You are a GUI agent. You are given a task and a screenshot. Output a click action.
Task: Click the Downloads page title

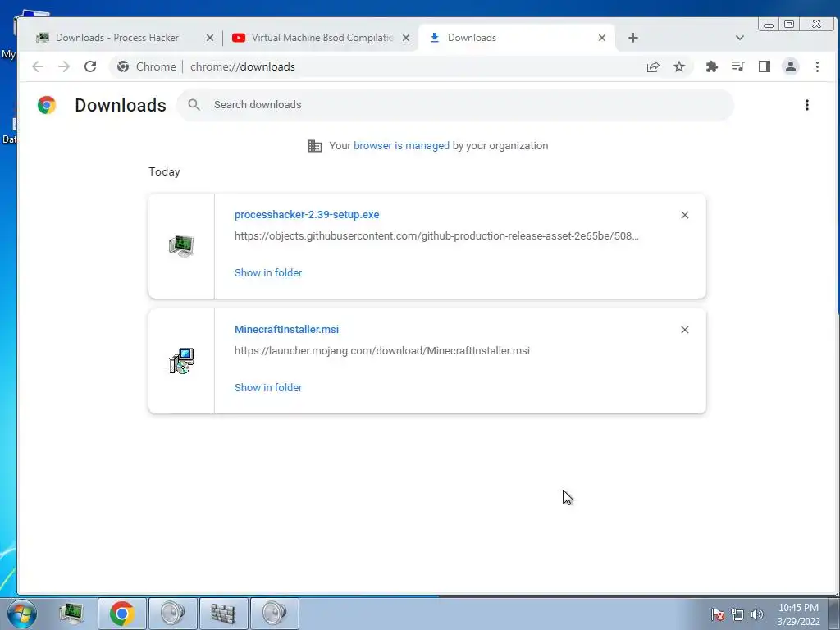coord(121,105)
